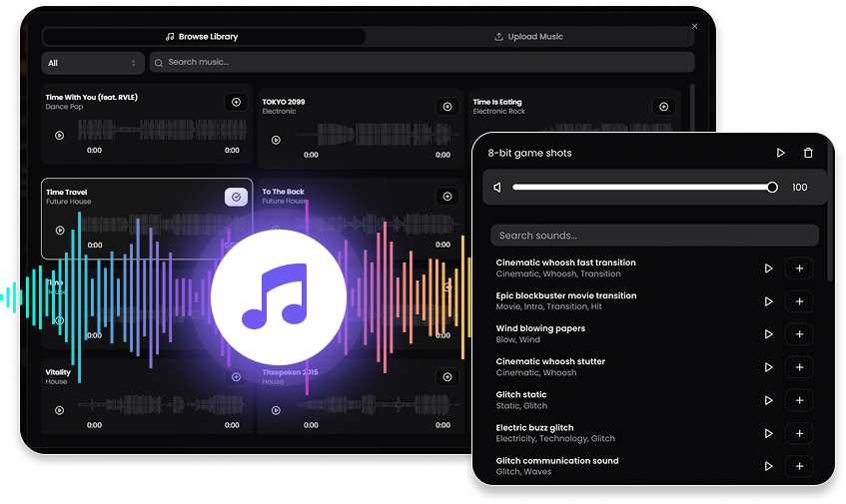Add Electric buzz glitch sound
846x504 pixels.
799,433
